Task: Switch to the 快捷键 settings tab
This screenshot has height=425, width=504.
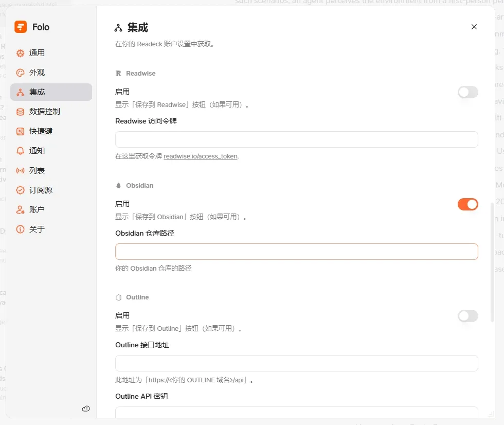Action: [x=51, y=132]
